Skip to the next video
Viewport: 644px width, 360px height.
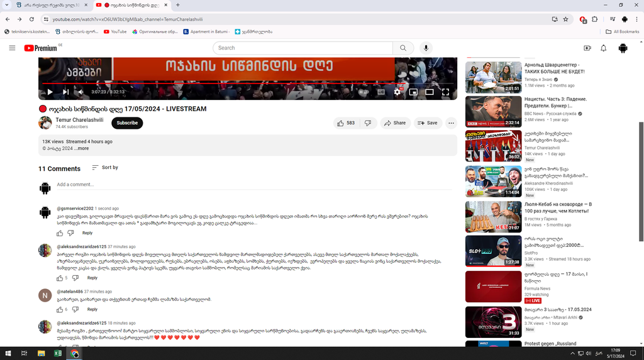tap(65, 92)
